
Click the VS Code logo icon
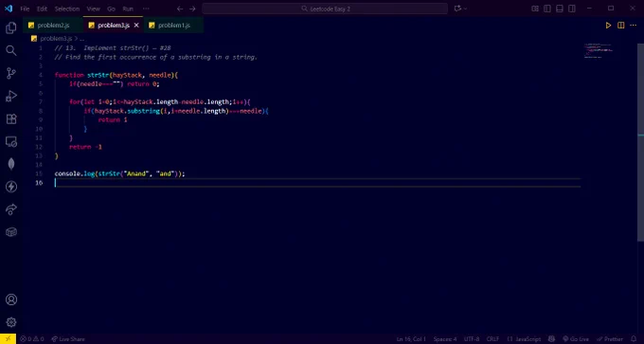tap(9, 9)
